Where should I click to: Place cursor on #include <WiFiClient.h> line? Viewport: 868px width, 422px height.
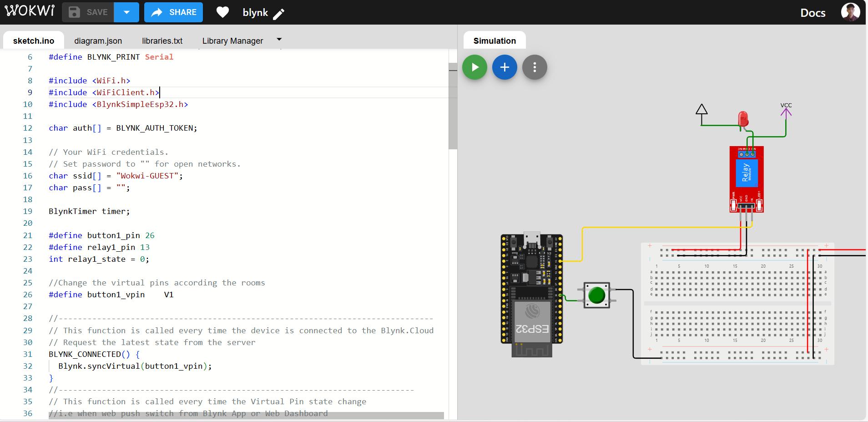tap(104, 92)
